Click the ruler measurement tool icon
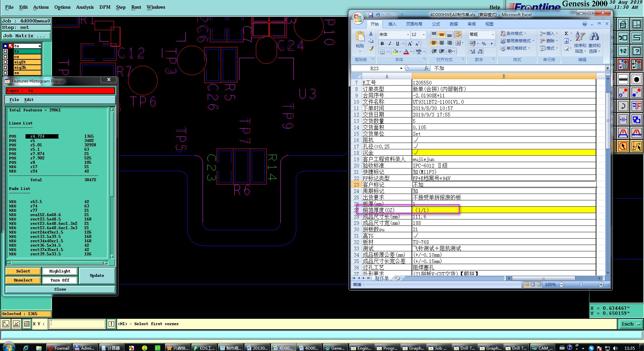644x351 pixels. point(623,80)
